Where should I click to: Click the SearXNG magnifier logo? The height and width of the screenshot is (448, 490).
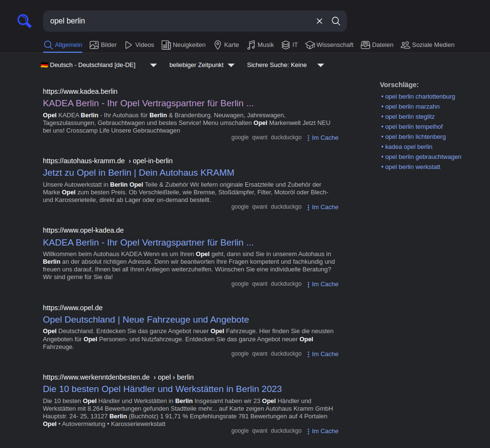click(24, 21)
